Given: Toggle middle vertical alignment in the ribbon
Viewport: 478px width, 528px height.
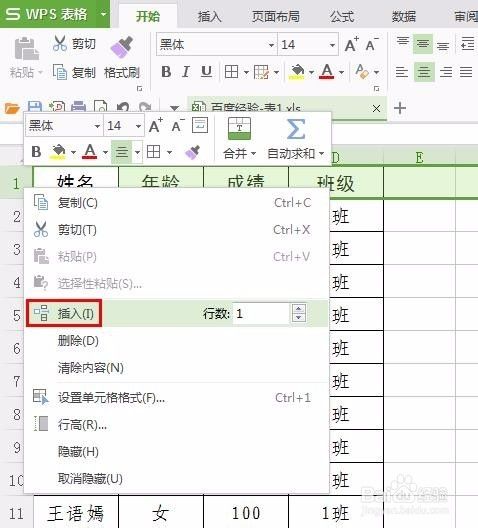Looking at the screenshot, I should pyautogui.click(x=423, y=44).
